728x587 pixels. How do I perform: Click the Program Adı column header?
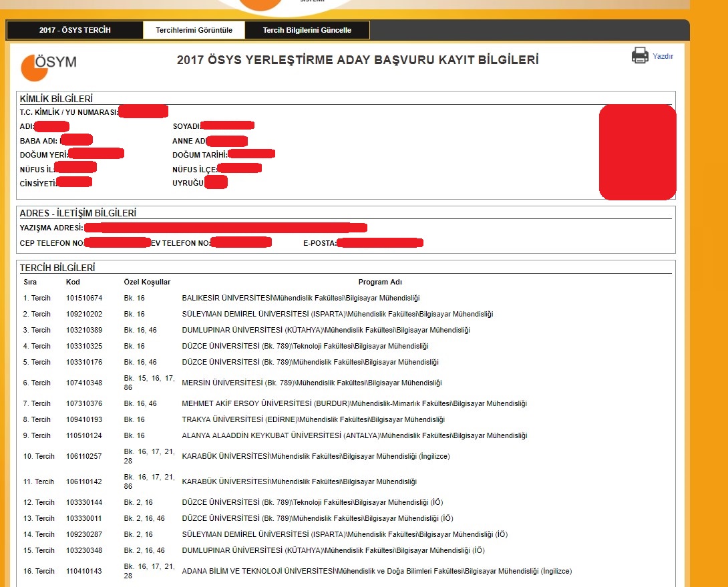(x=380, y=282)
